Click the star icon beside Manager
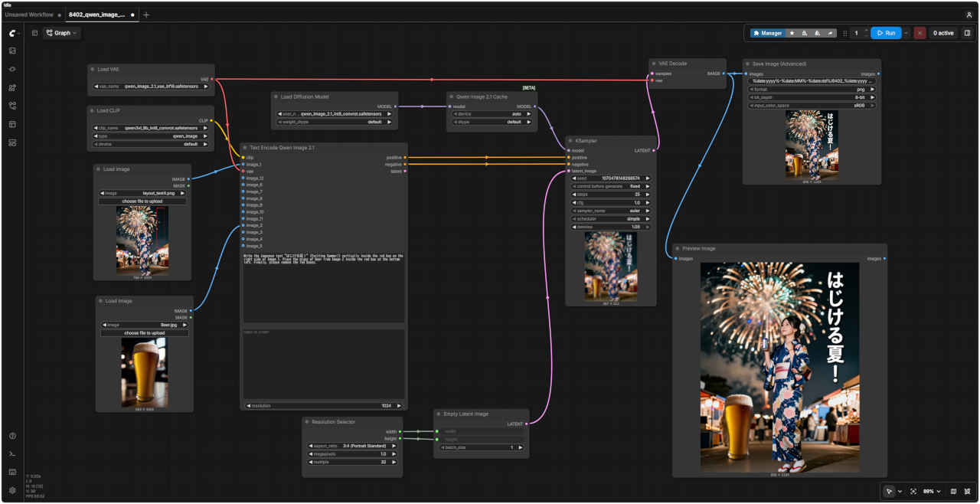 pos(792,33)
